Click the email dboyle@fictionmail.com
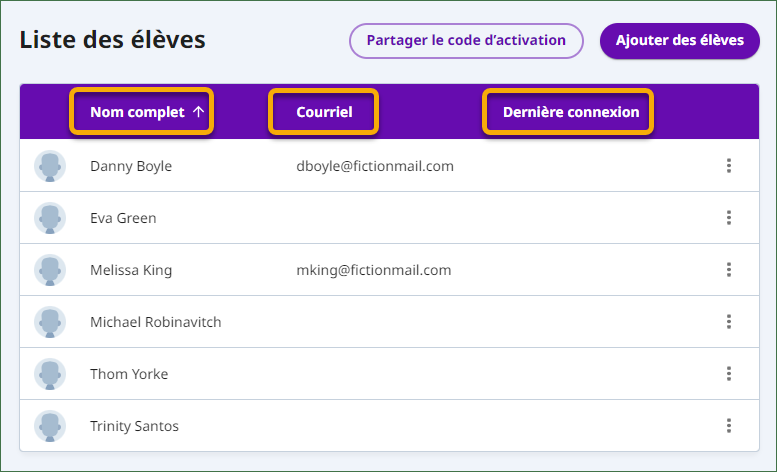 pos(375,166)
